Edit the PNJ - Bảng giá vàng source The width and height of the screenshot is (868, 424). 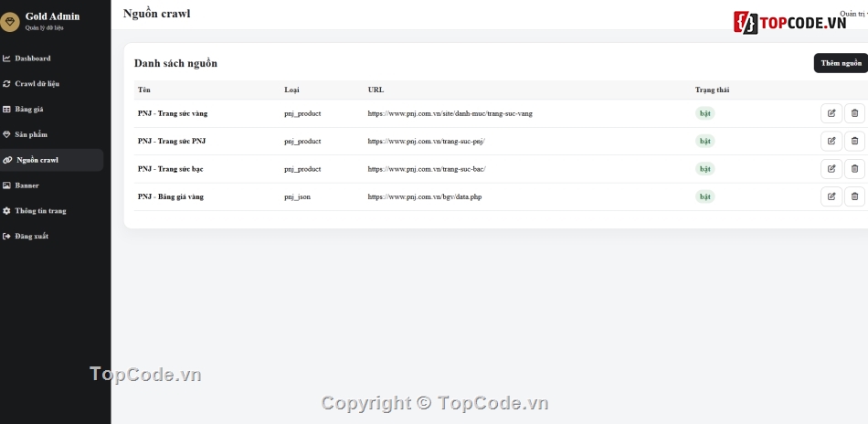pos(831,196)
